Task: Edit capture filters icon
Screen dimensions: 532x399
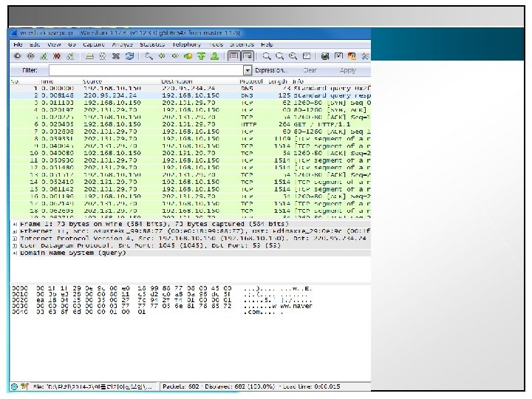Action: coord(325,56)
